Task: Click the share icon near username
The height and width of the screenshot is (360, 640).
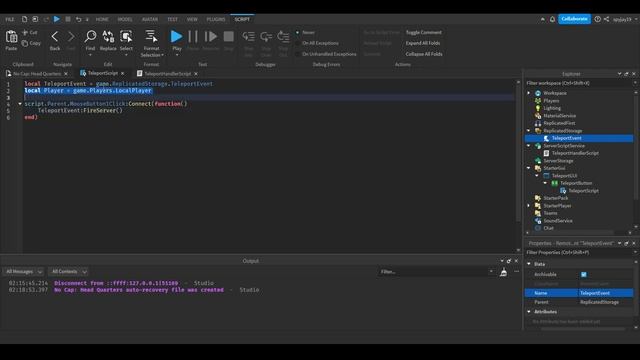Action: click(607, 19)
